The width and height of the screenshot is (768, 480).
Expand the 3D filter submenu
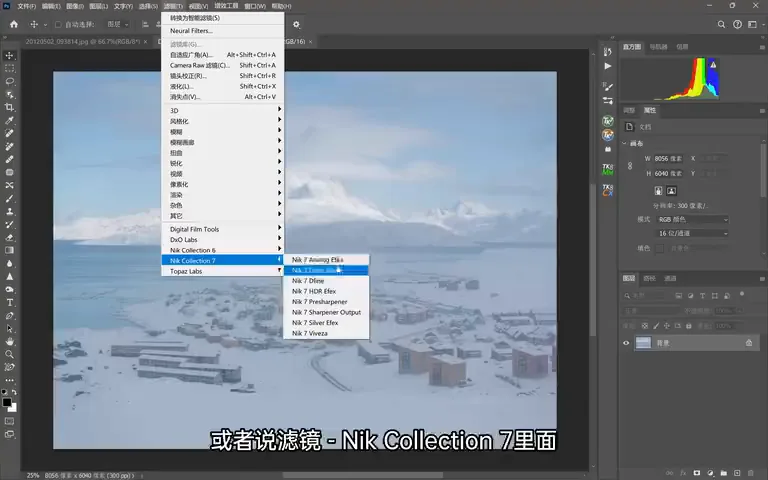pyautogui.click(x=222, y=110)
